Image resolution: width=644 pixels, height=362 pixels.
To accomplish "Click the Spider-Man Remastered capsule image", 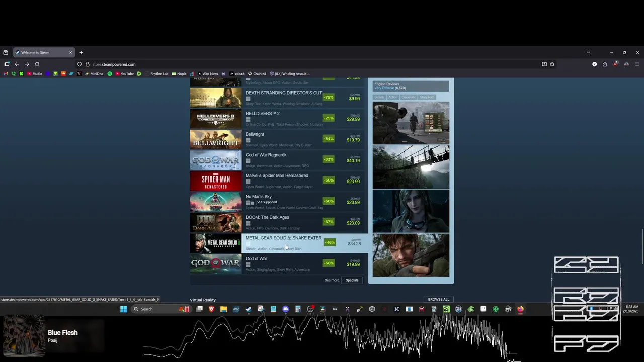I will pos(215,181).
